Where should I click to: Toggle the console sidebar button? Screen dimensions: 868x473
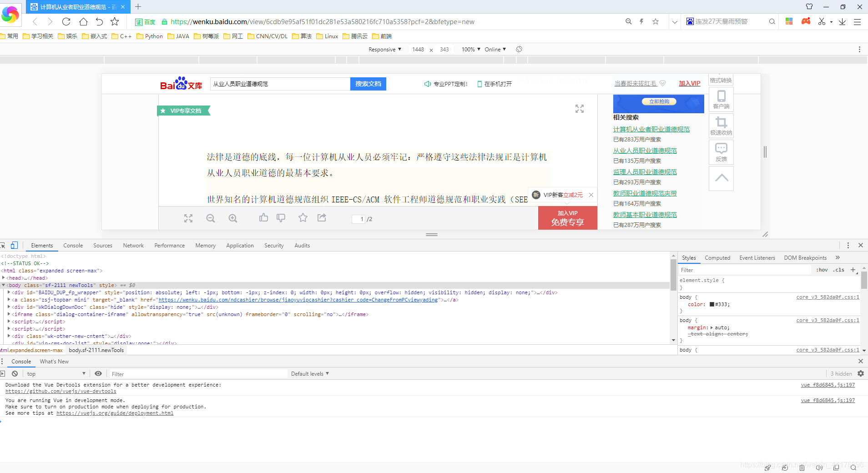[2, 373]
